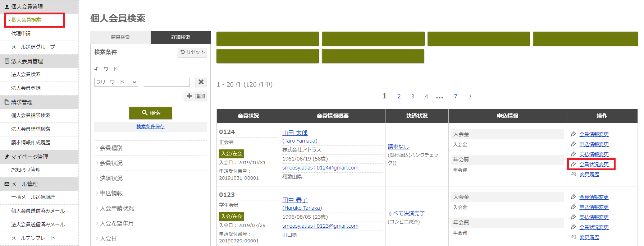Open 個人会員請求検索 sidebar item

pyautogui.click(x=31, y=115)
